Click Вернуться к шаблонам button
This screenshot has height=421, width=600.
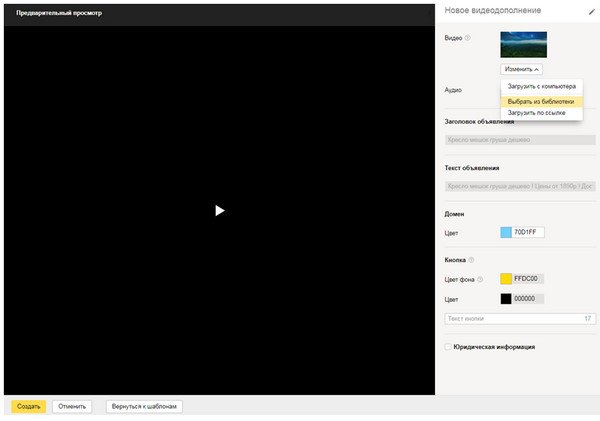(x=144, y=406)
